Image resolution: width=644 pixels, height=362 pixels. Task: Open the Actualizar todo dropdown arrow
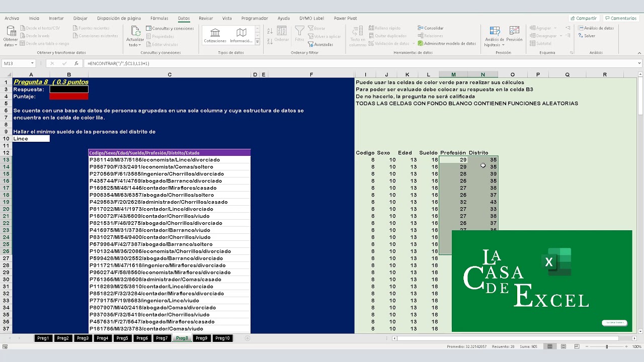[139, 45]
